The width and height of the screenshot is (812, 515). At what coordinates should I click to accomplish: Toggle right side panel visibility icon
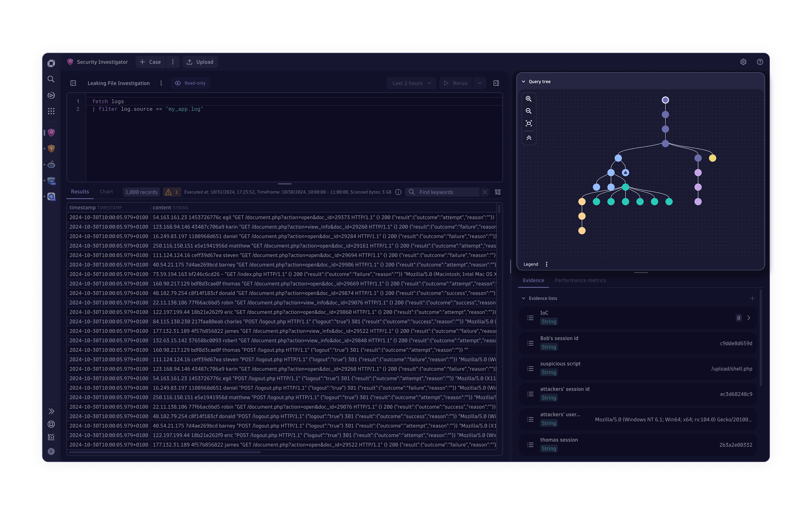coord(496,83)
